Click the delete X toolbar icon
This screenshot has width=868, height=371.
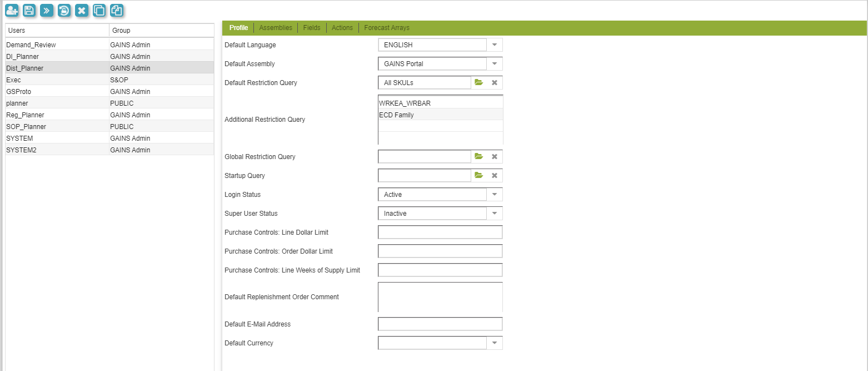click(x=82, y=10)
